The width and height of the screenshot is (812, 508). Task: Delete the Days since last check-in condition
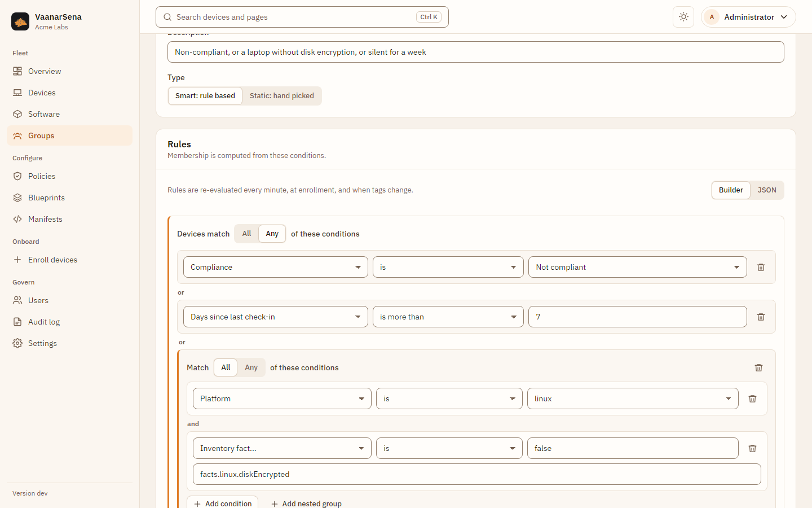(x=761, y=317)
